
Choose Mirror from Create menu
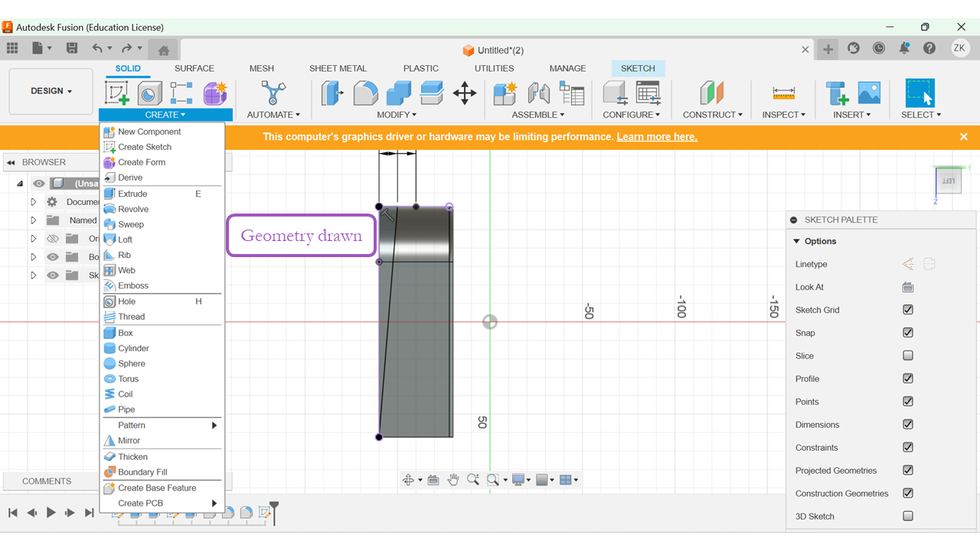click(x=162, y=441)
